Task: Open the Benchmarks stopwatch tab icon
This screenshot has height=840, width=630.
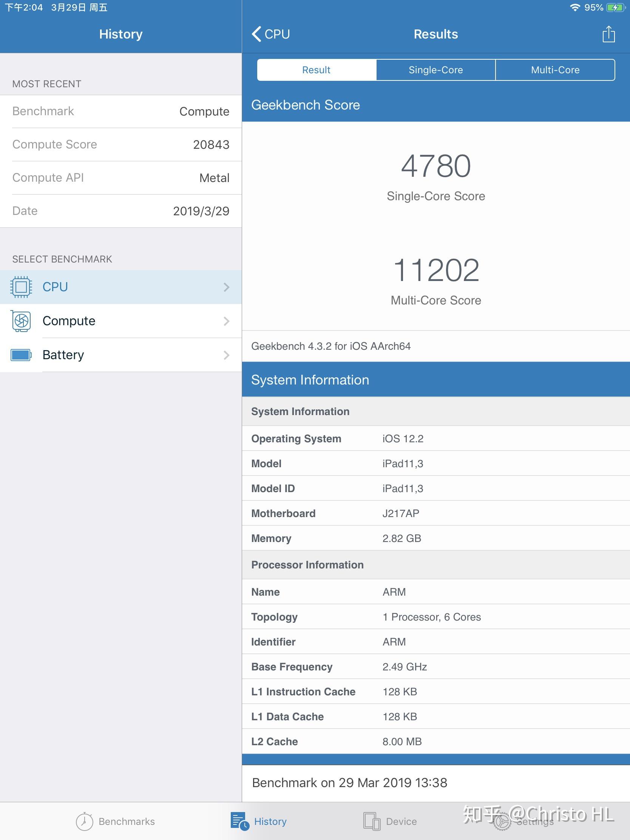Action: click(x=84, y=821)
